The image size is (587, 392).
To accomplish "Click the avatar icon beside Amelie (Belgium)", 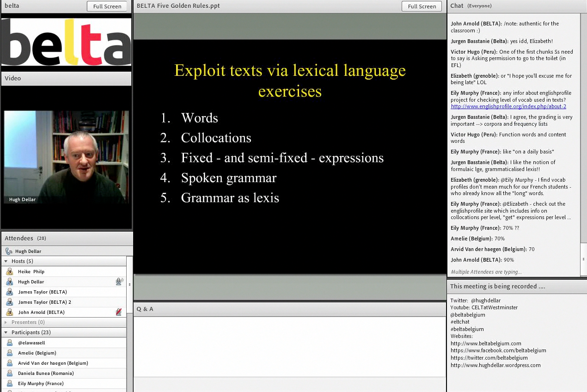I will pos(9,353).
